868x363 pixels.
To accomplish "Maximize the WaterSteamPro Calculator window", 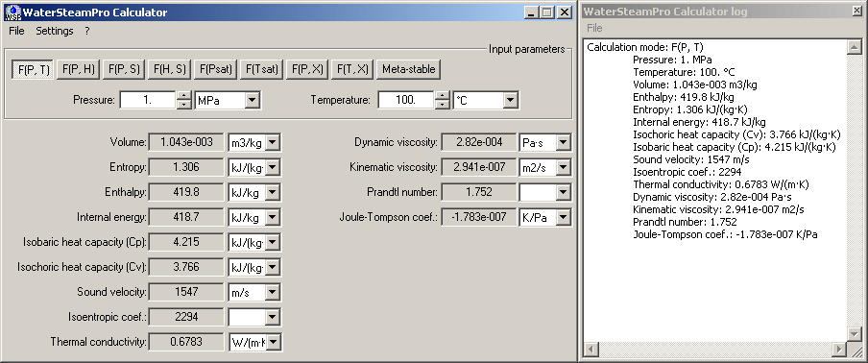I will (547, 12).
